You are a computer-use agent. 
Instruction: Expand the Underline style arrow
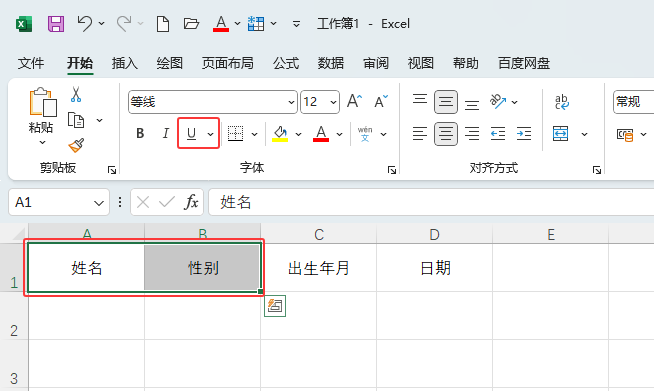point(211,134)
